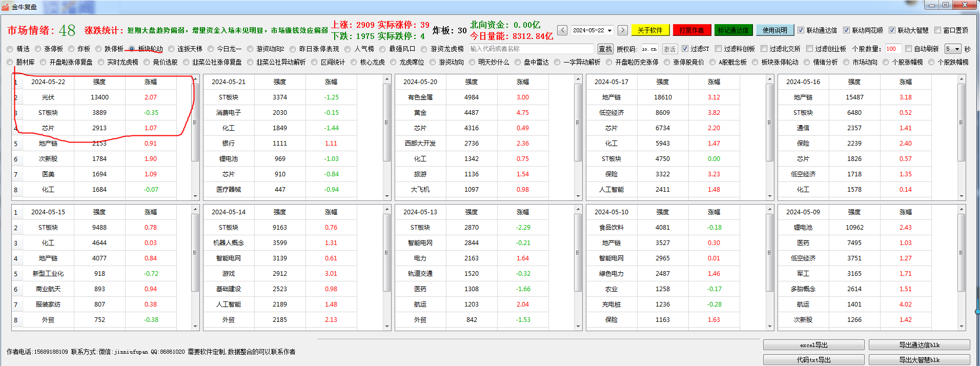Select 精选 radio option
The image size is (980, 366).
pos(10,49)
